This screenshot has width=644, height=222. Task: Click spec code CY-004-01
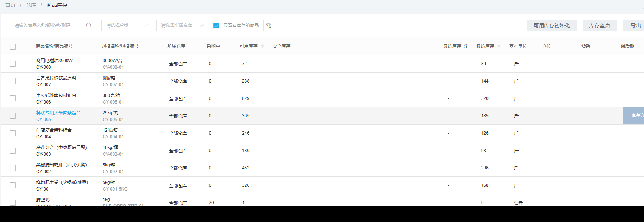click(113, 137)
